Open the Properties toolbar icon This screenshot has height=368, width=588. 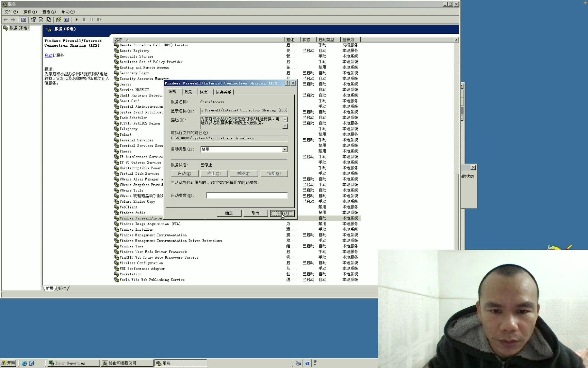point(33,20)
